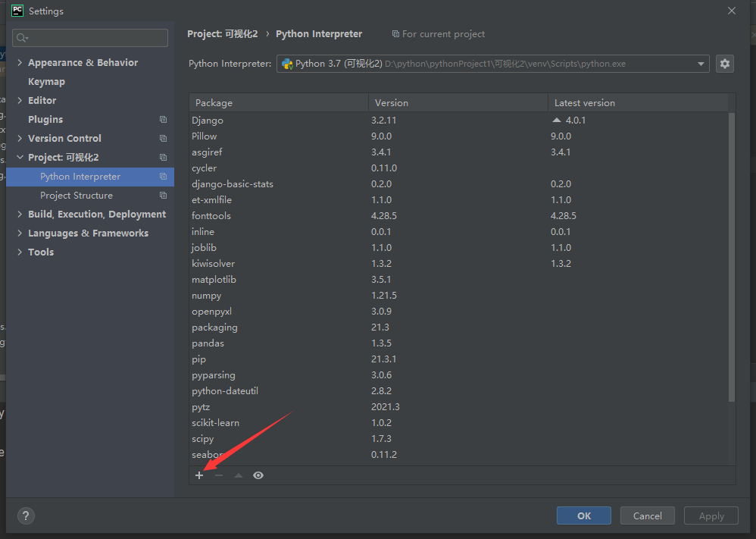Viewport: 756px width, 539px height.
Task: Expand the Build, Execution, Deployment section
Action: tap(20, 214)
